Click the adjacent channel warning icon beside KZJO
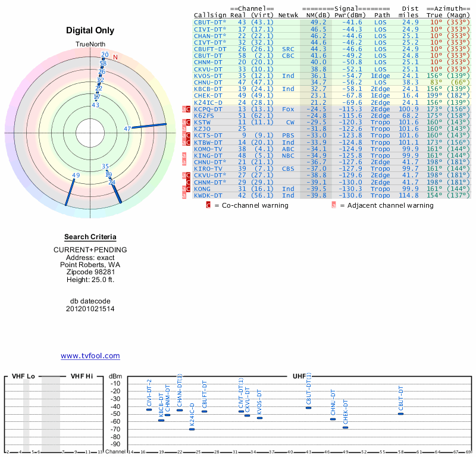The image size is (476, 457). tap(184, 129)
